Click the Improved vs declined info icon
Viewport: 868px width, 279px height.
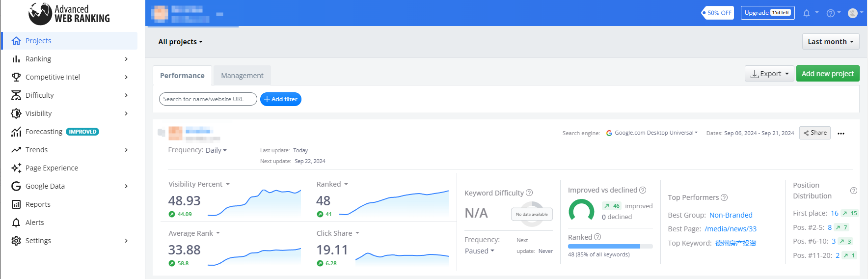click(643, 190)
